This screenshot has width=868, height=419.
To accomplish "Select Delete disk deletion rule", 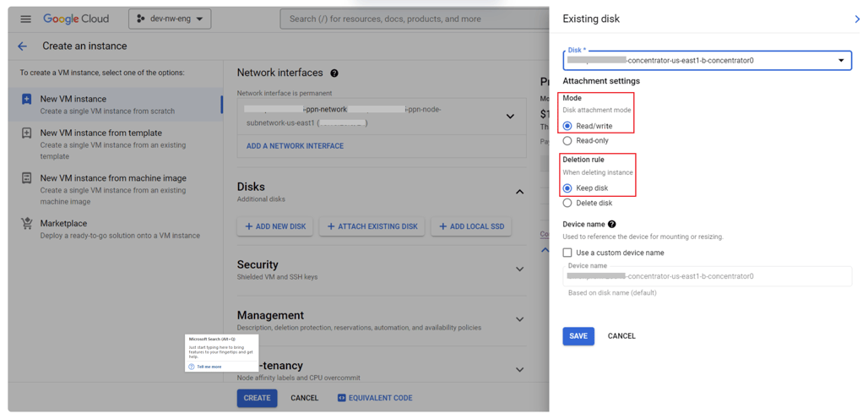I will pos(567,203).
